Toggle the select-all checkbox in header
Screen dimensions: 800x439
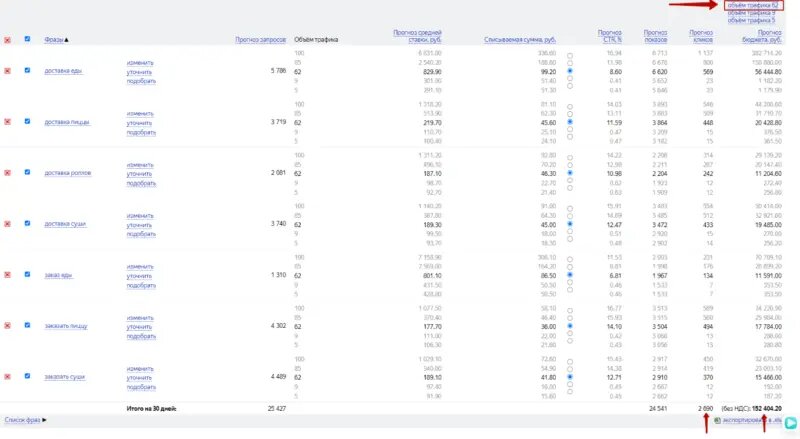click(27, 39)
